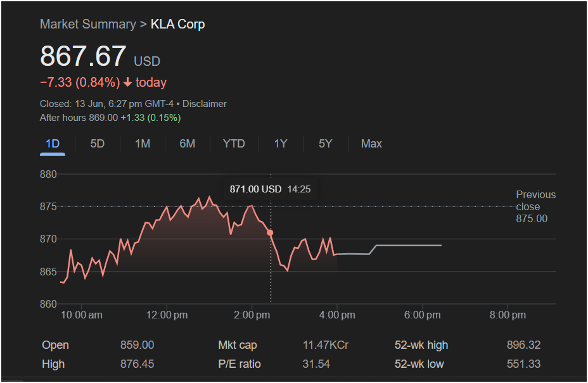The image size is (588, 383).
Task: Open the 1M chart range
Action: tap(143, 144)
